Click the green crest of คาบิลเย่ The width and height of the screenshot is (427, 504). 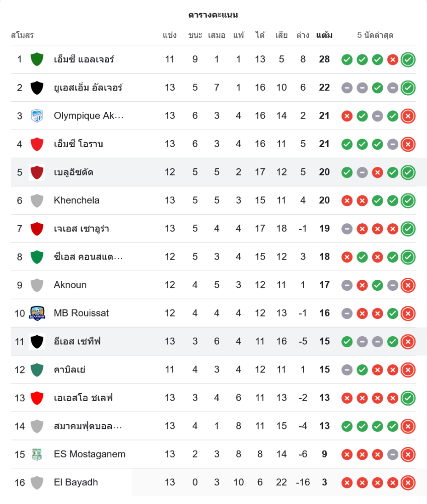click(x=37, y=370)
